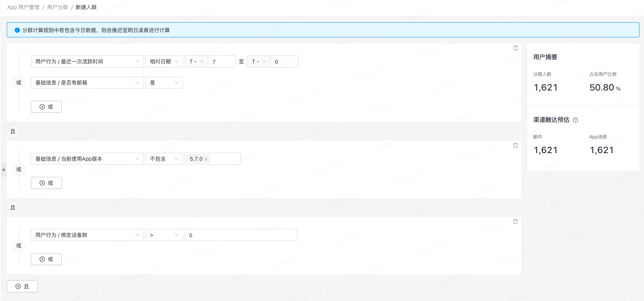644x301 pixels.
Task: Toggle the 或 connector in the first group
Action: [19, 83]
